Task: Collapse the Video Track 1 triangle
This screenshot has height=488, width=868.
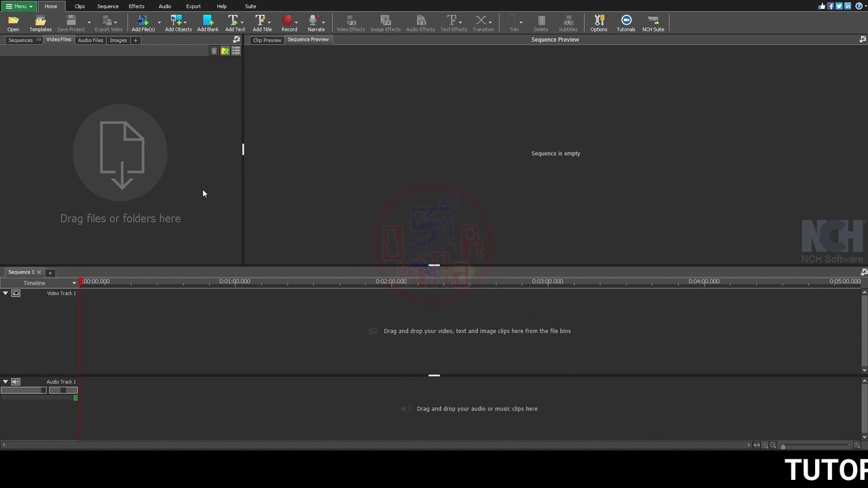Action: (5, 293)
